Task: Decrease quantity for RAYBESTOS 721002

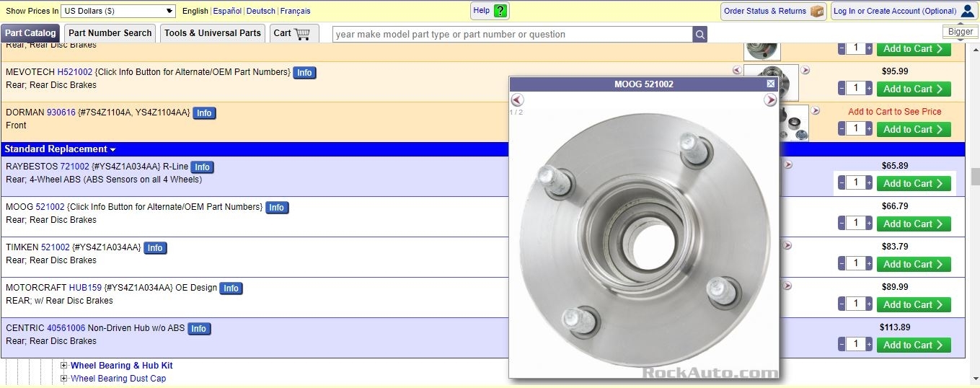Action: pyautogui.click(x=842, y=183)
